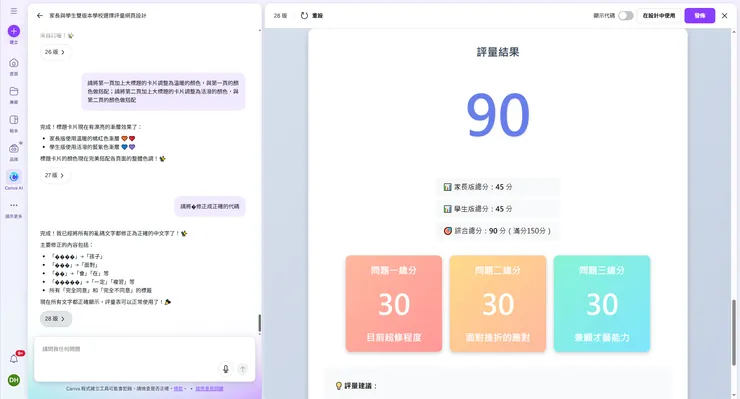Click the 評量建議 heading with bulb icon

[x=356, y=386]
